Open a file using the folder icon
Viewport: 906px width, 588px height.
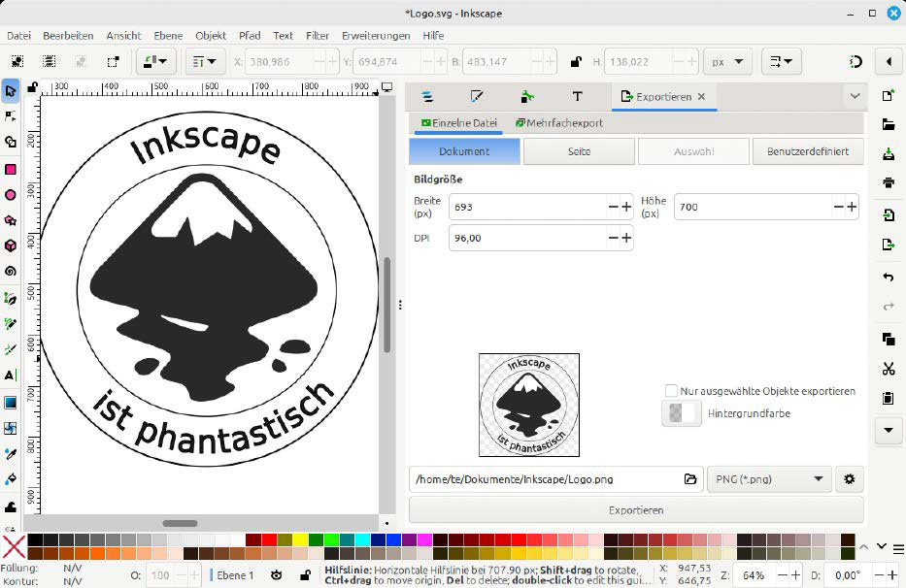point(889,124)
